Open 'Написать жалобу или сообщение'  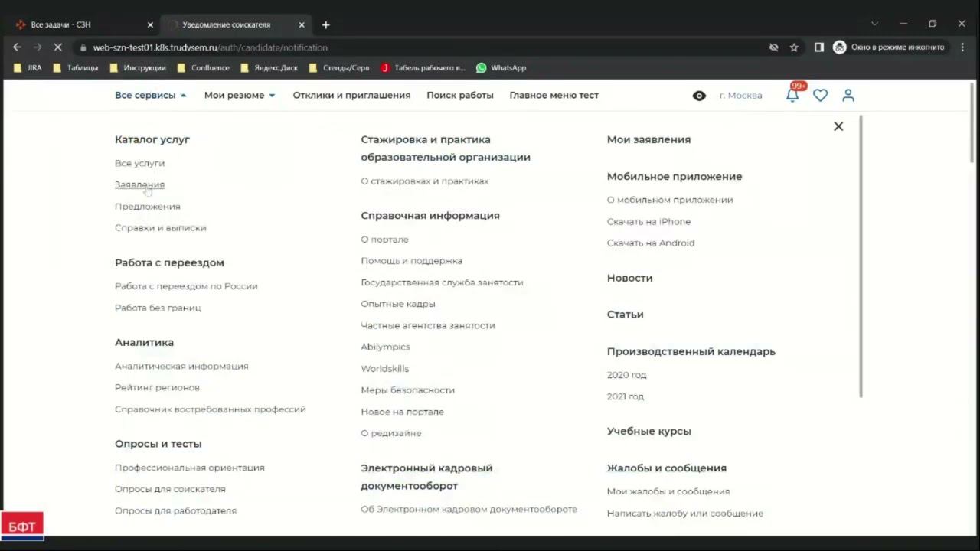(685, 513)
